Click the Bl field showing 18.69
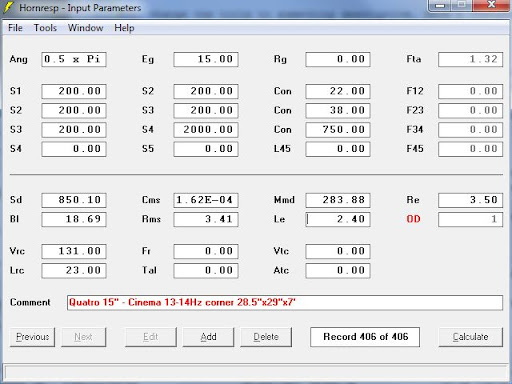The width and height of the screenshot is (512, 384). coord(74,219)
